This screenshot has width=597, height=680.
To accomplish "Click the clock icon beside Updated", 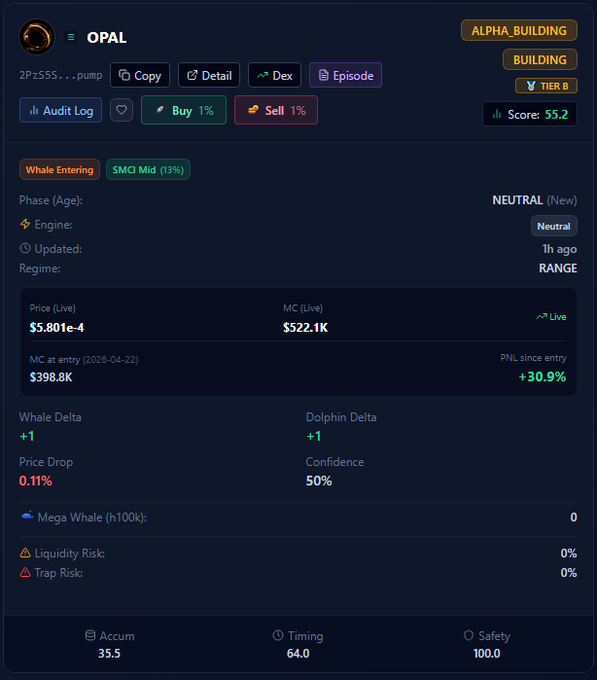I will pyautogui.click(x=25, y=248).
